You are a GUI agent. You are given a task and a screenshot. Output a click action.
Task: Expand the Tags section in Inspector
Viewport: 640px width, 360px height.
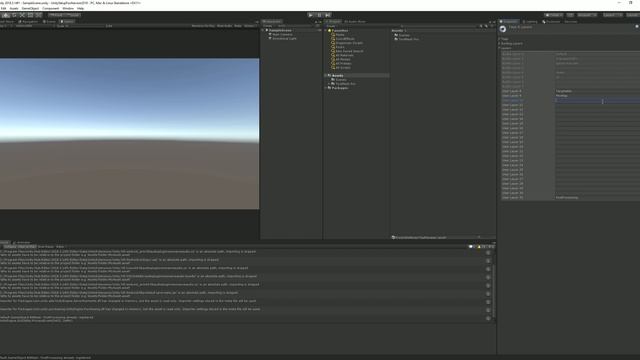(x=500, y=39)
